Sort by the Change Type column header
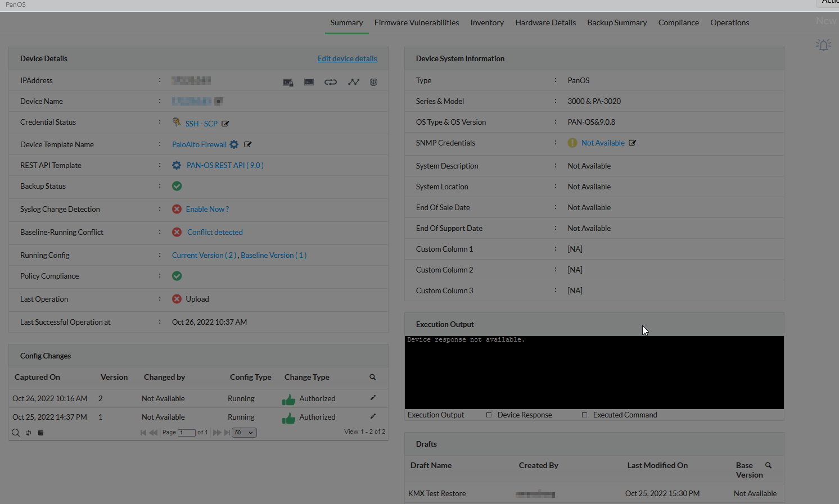The image size is (839, 504). tap(307, 377)
